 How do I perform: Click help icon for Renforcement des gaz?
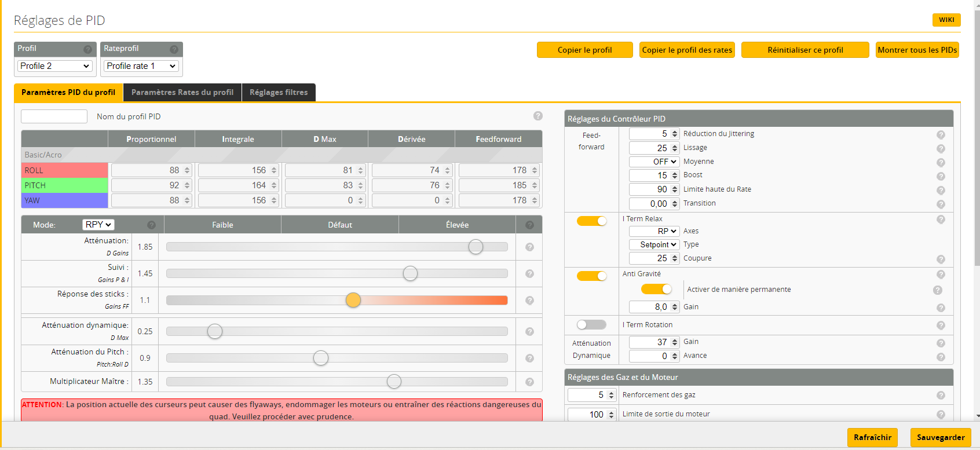click(x=941, y=395)
